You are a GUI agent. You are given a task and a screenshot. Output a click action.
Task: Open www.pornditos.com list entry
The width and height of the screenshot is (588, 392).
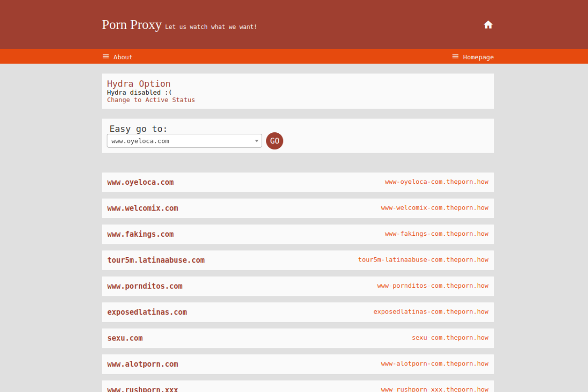tap(145, 286)
